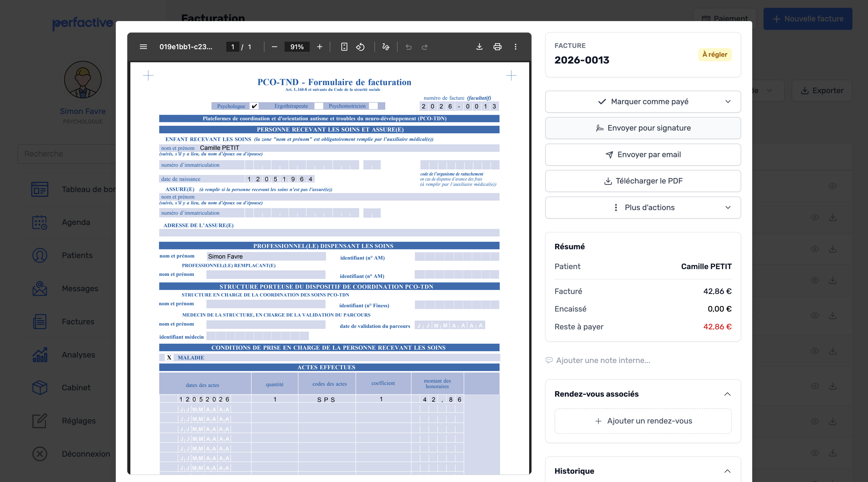Open the PDF viewer sidebar menu icon
The image size is (868, 482).
(143, 47)
